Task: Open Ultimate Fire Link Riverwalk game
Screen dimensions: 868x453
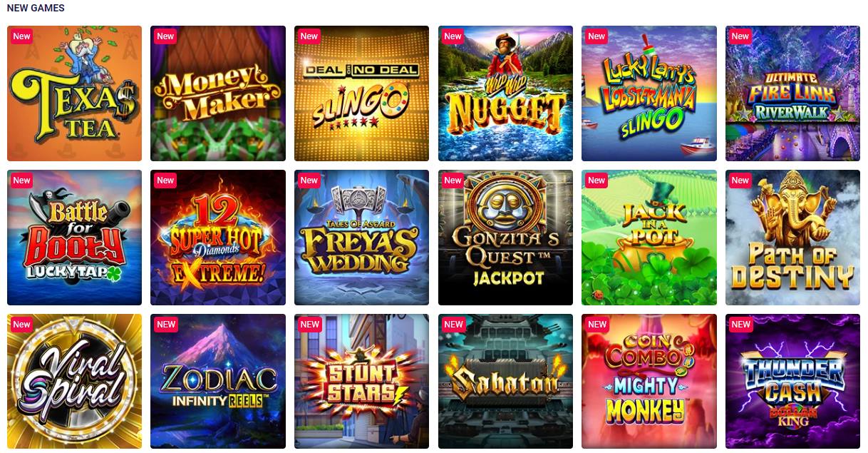Action: coord(792,93)
